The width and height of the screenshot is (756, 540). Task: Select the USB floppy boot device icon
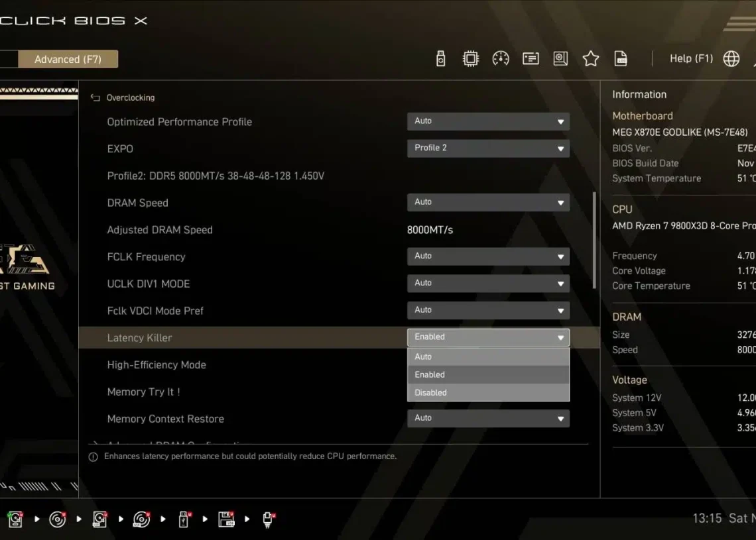tap(226, 519)
